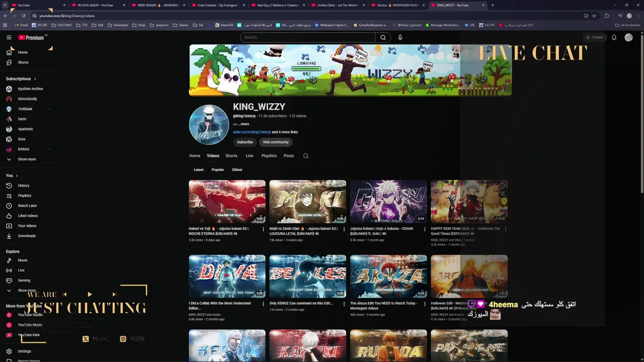Open the OLD DAYS bookmark folder
The height and width of the screenshot is (362, 644).
[x=61, y=25]
